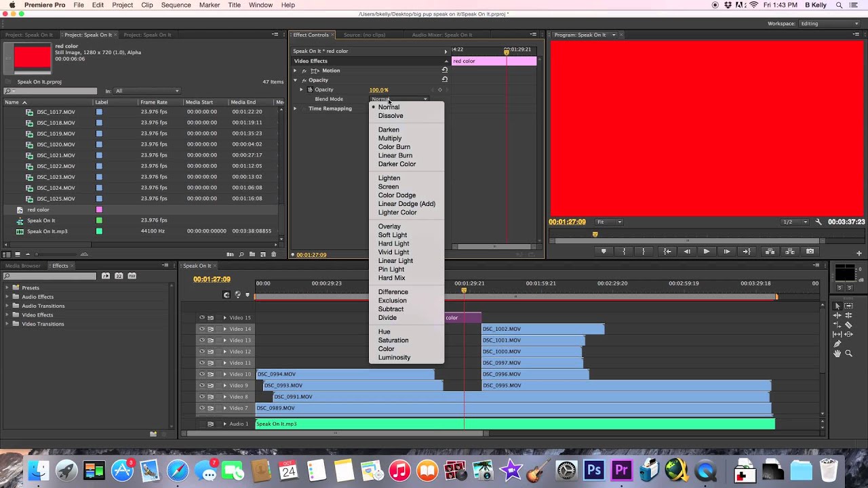Select the Zoom tool
Image resolution: width=868 pixels, height=488 pixels.
[848, 353]
